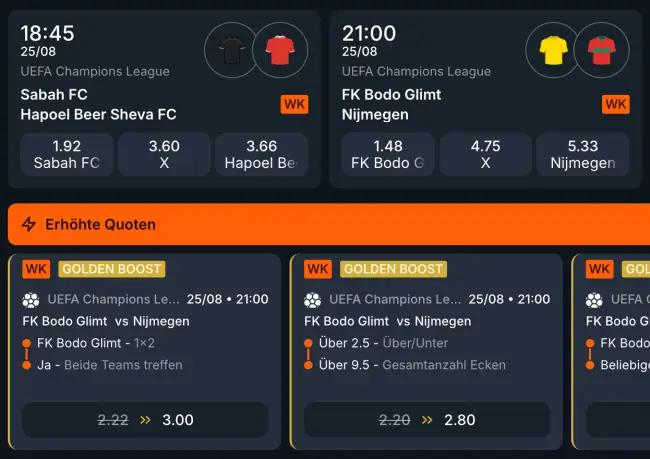Click Sabah FC black jersey icon
This screenshot has width=650, height=459.
pyautogui.click(x=232, y=50)
